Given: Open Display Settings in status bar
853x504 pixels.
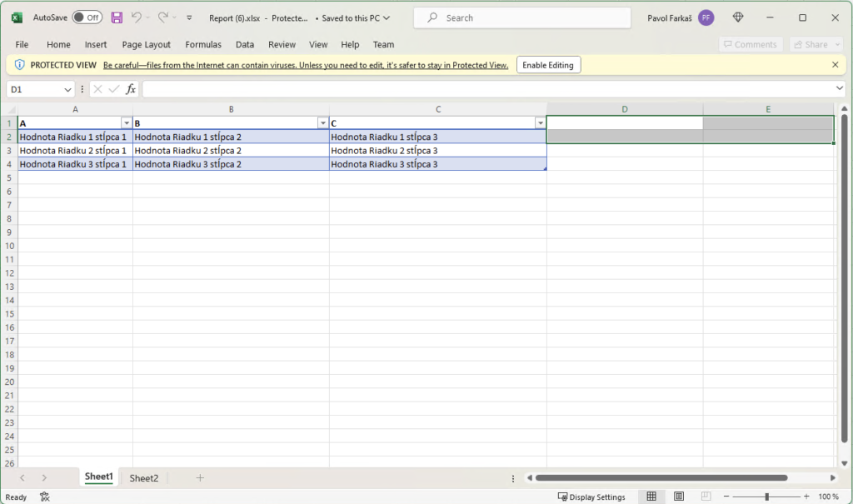Looking at the screenshot, I should coord(591,497).
